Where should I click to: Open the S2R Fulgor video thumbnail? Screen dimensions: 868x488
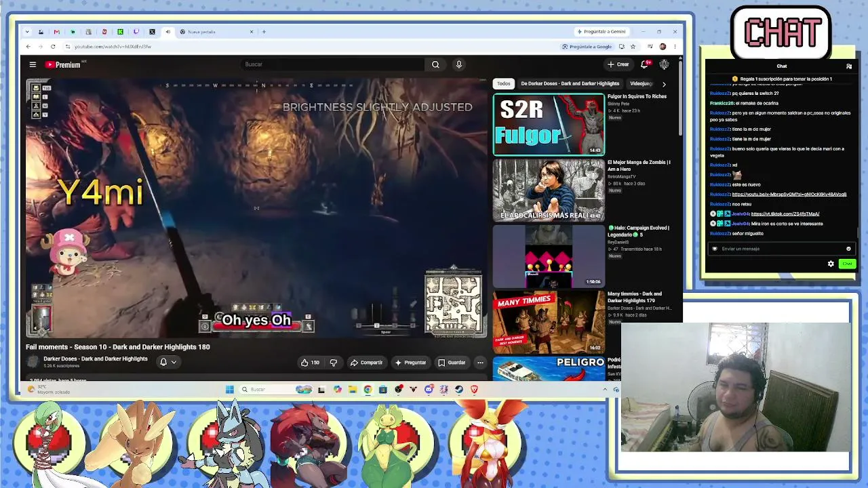coord(549,125)
